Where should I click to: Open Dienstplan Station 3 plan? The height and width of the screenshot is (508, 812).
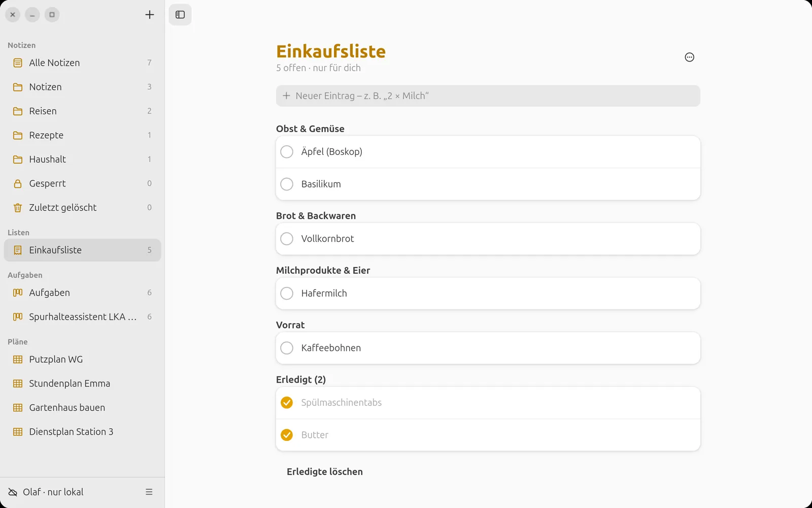click(82, 432)
